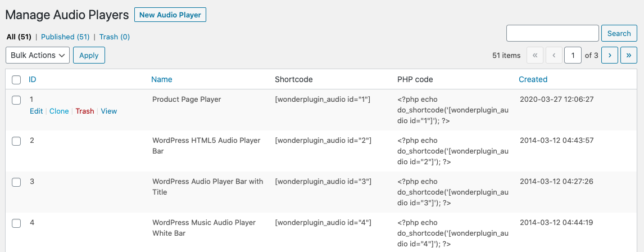Toggle the select-all checkbox in header
The height and width of the screenshot is (252, 644).
16,80
